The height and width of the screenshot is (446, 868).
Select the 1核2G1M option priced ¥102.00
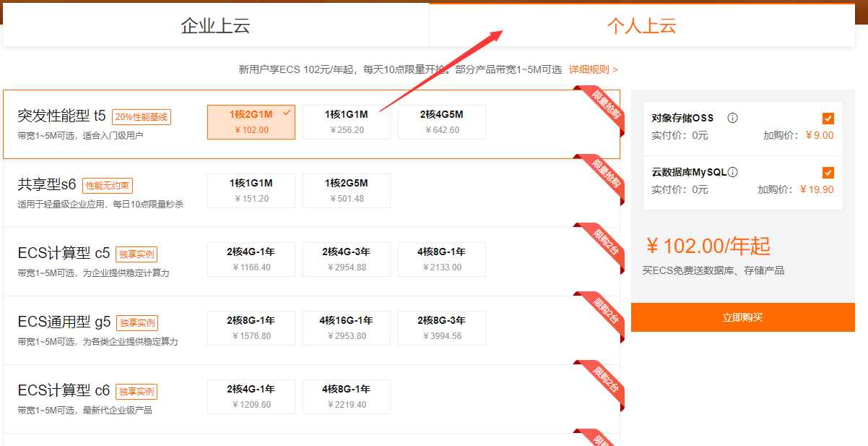pos(251,122)
